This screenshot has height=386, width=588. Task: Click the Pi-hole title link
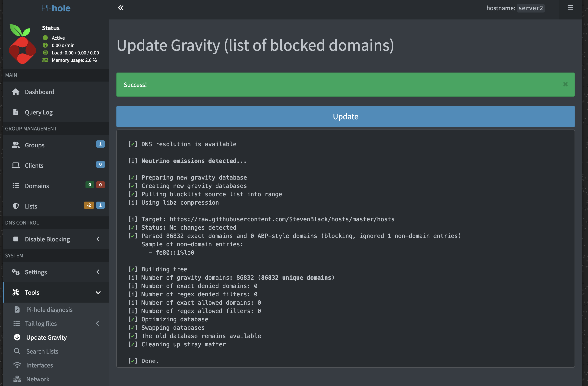tap(56, 8)
